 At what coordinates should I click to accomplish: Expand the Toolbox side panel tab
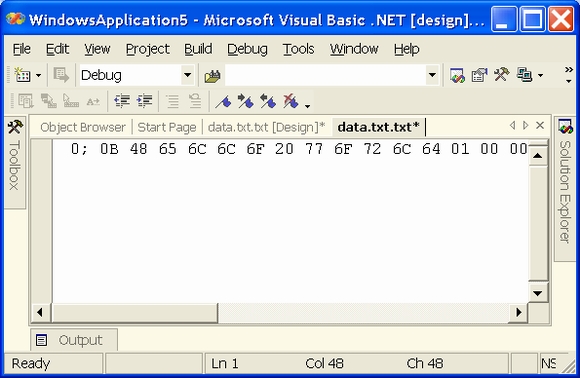[x=15, y=162]
